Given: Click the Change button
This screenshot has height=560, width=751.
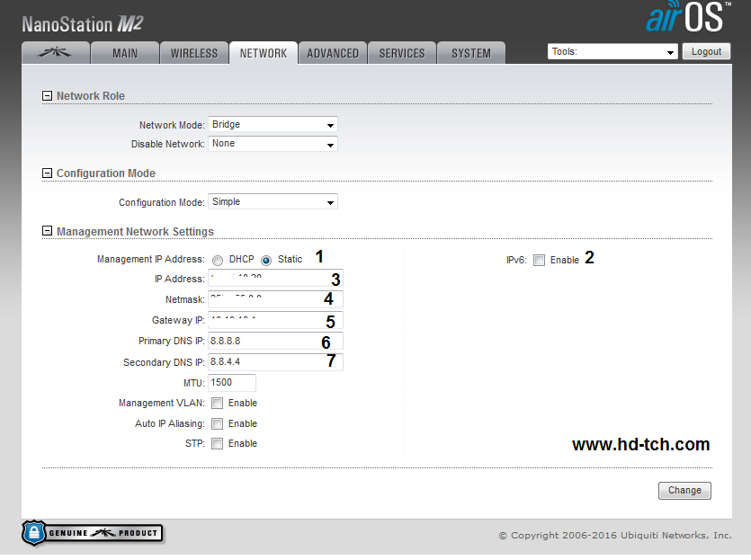Looking at the screenshot, I should (x=684, y=491).
